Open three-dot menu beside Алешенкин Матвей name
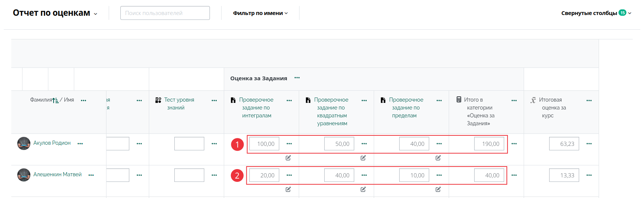The width and height of the screenshot is (644, 198). click(x=91, y=175)
